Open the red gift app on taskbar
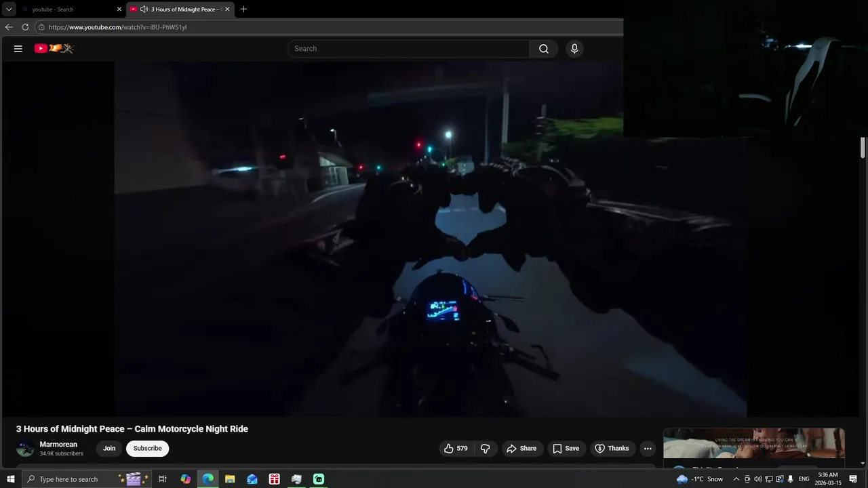 (274, 479)
